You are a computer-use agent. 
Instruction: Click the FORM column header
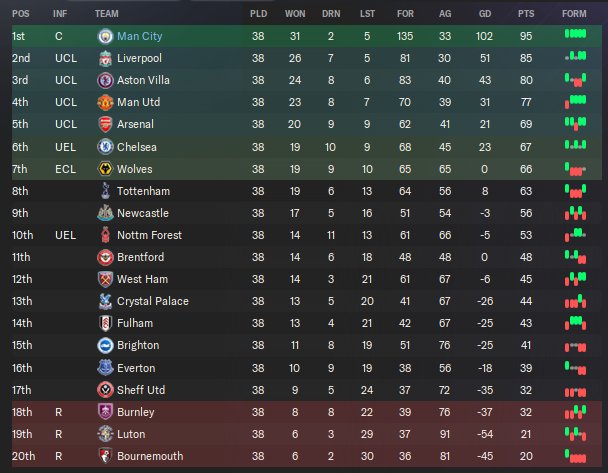point(574,14)
